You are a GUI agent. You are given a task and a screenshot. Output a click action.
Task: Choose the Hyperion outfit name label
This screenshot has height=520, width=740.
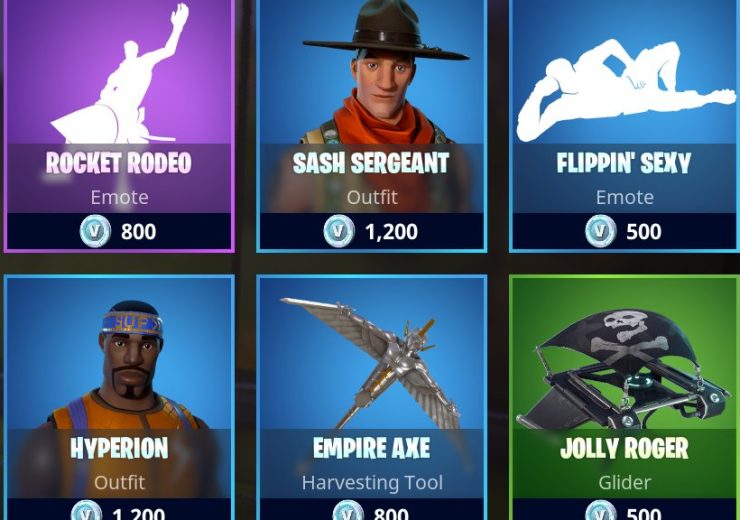(119, 448)
